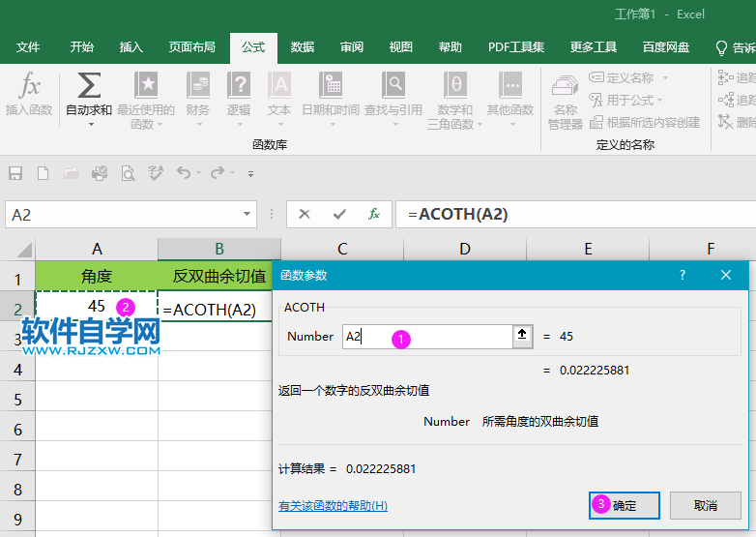This screenshot has height=537, width=756.
Task: Switch to the Page Layout tab
Action: point(191,47)
